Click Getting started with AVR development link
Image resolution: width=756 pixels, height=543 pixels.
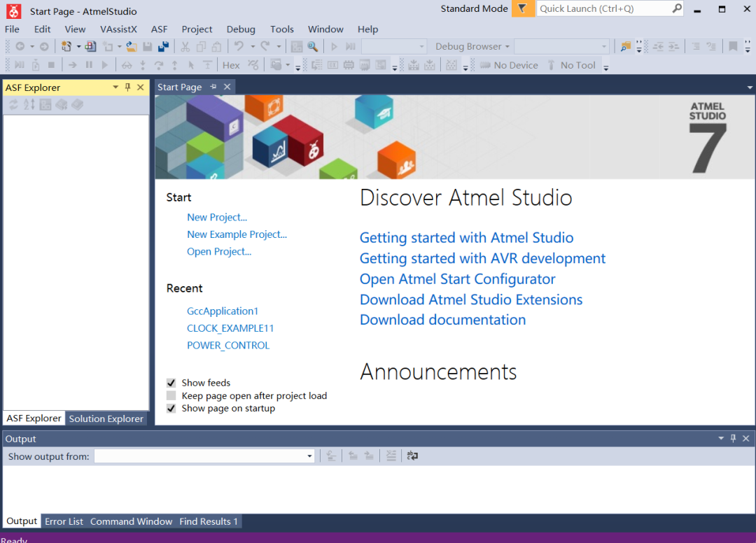[x=482, y=258]
